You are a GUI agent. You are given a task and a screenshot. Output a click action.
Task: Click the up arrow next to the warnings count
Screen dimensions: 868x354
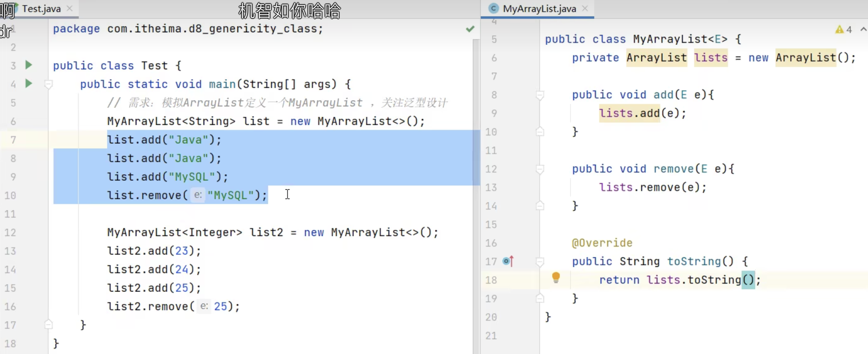click(x=864, y=29)
